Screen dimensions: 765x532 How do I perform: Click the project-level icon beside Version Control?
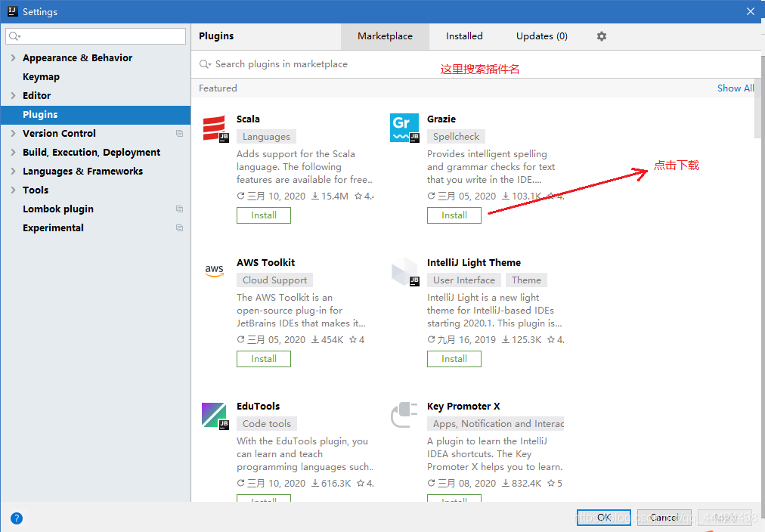coord(180,133)
